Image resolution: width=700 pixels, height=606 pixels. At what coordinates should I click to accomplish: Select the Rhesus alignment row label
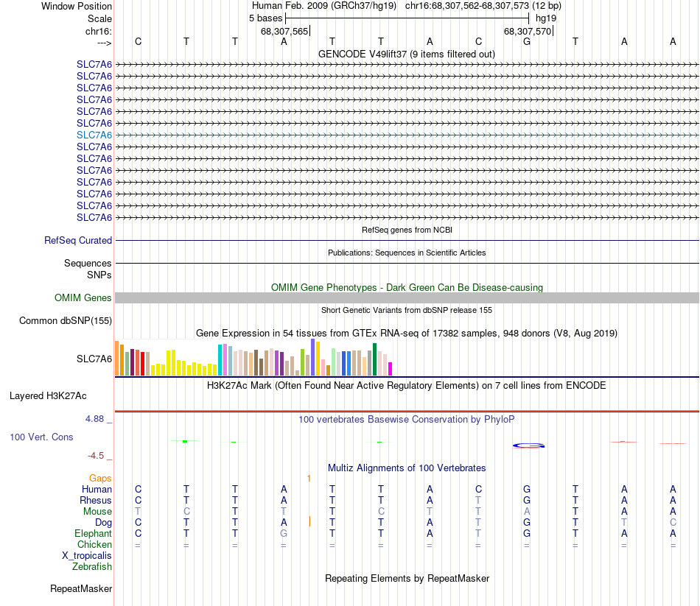tap(96, 500)
